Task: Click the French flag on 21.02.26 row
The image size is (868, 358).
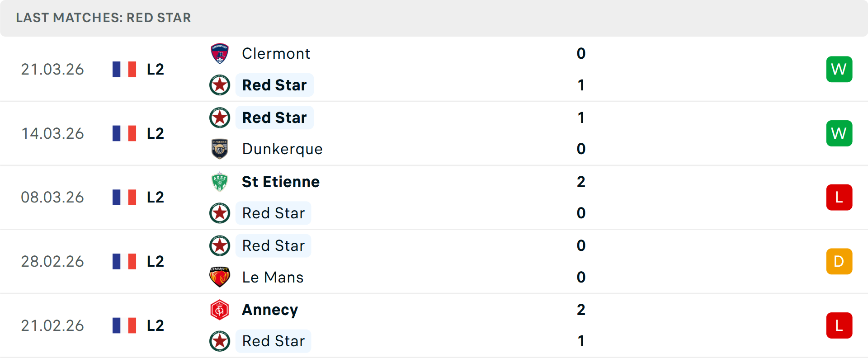Action: pyautogui.click(x=124, y=325)
